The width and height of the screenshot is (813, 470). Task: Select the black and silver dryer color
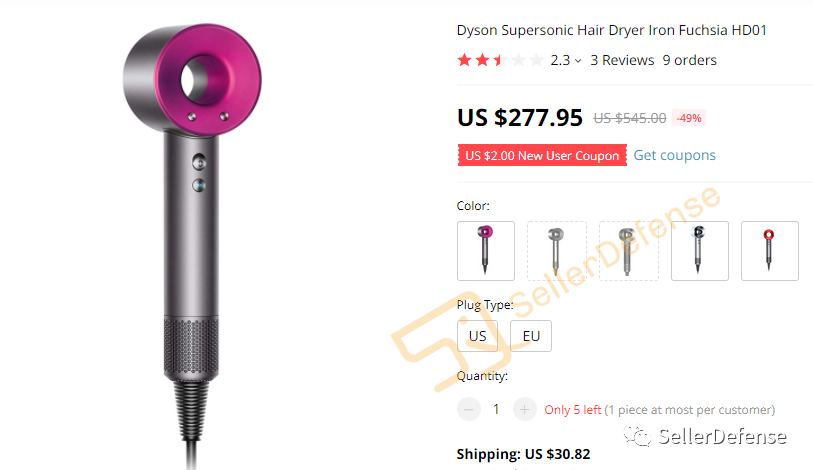pos(699,251)
